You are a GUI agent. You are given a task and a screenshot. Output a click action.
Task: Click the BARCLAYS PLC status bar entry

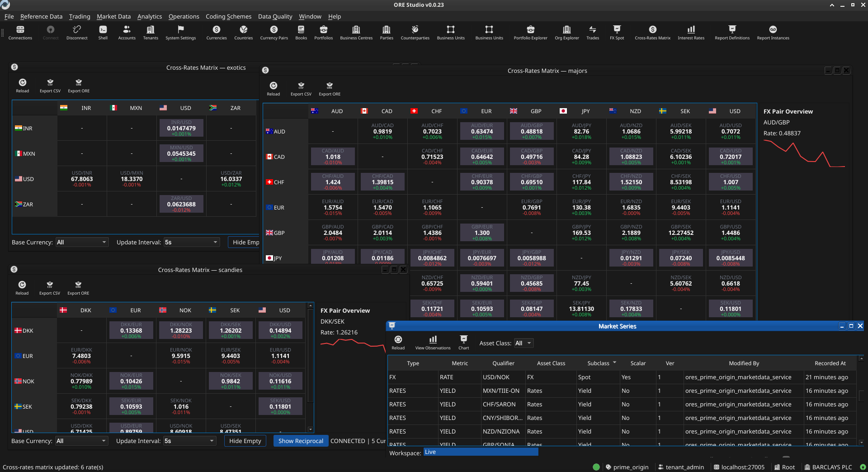coord(828,467)
